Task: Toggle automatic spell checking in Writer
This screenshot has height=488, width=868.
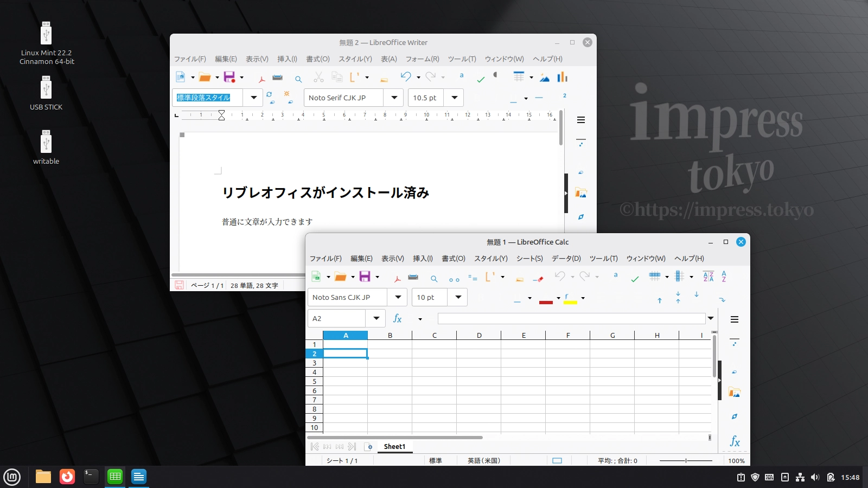Action: pyautogui.click(x=481, y=79)
